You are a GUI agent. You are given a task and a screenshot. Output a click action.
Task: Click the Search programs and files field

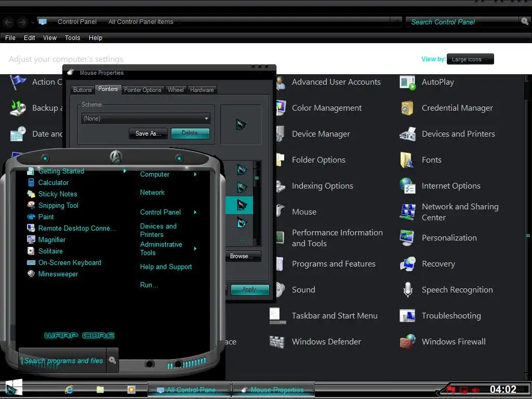[63, 361]
